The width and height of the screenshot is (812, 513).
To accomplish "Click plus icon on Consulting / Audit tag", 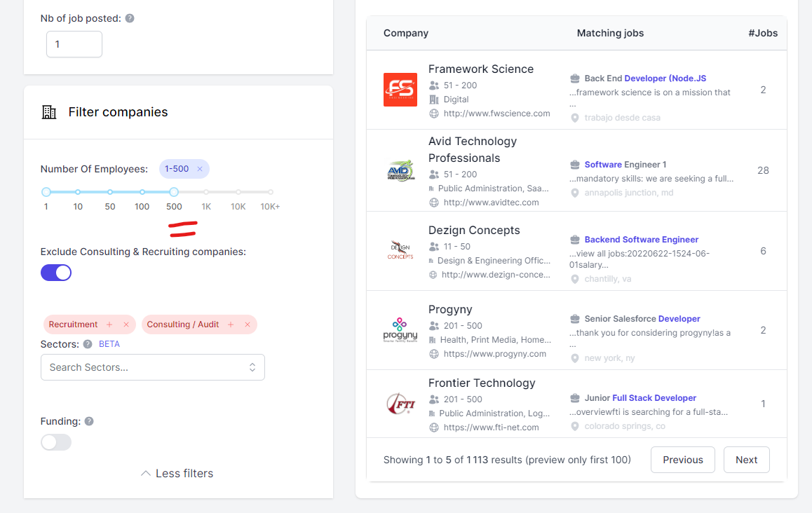I will (231, 324).
